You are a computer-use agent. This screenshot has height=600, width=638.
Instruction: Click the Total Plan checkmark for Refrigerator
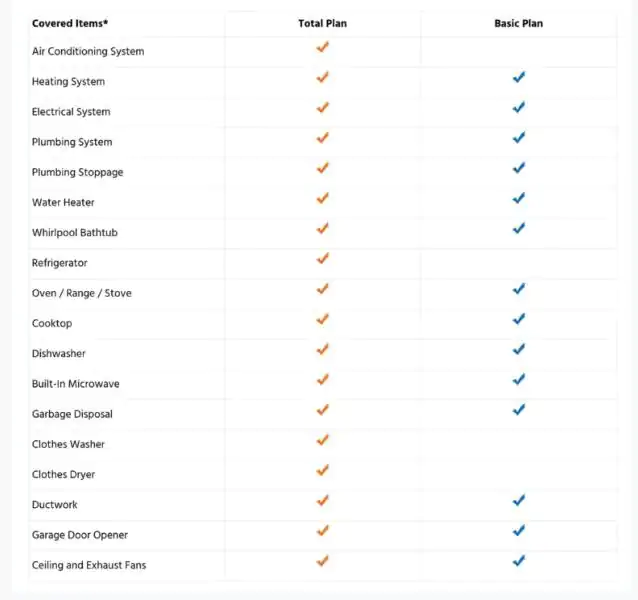[x=323, y=259]
